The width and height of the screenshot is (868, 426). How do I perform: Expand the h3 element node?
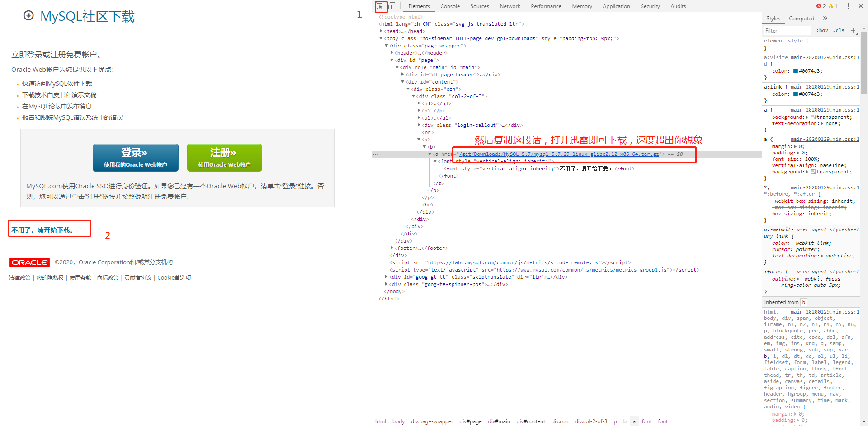point(419,103)
